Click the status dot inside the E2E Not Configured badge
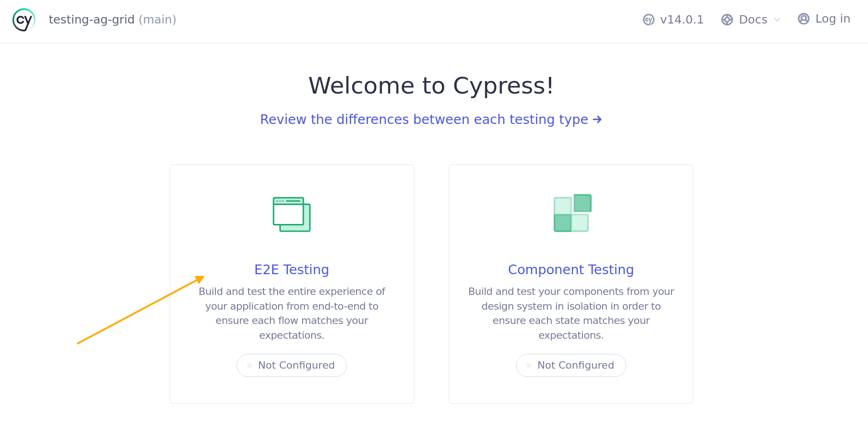 point(250,365)
